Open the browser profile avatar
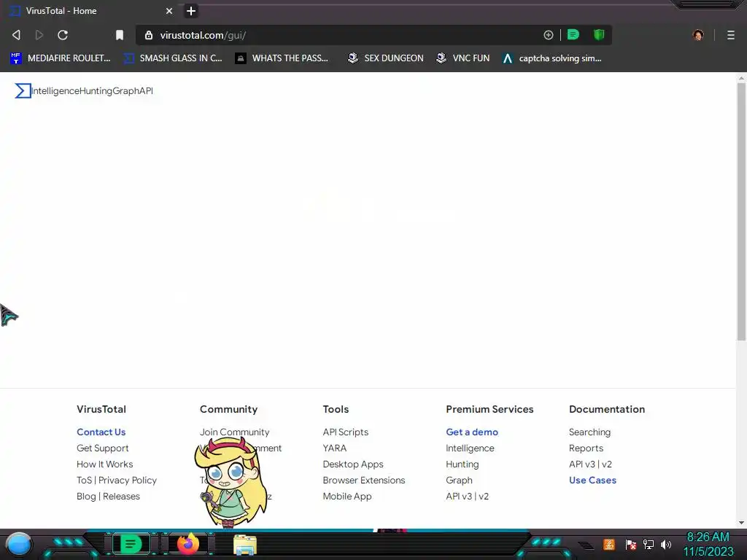This screenshot has width=747, height=560. click(x=698, y=35)
